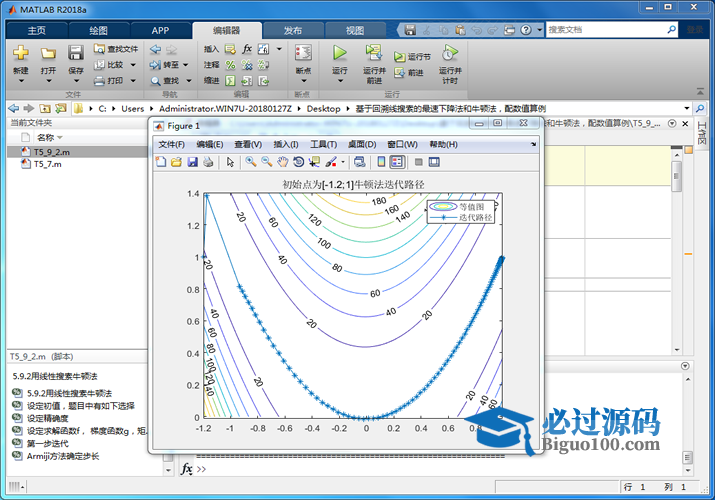
Task: Click 运行节 (Run Section) button
Action: [412, 57]
